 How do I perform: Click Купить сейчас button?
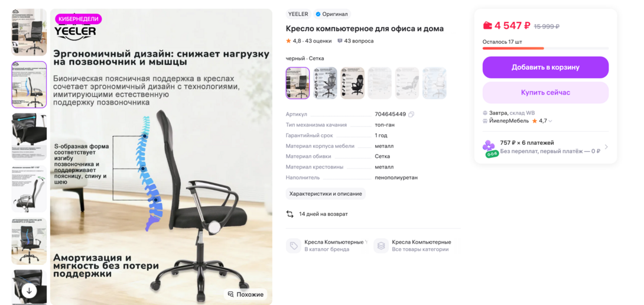[x=545, y=92]
